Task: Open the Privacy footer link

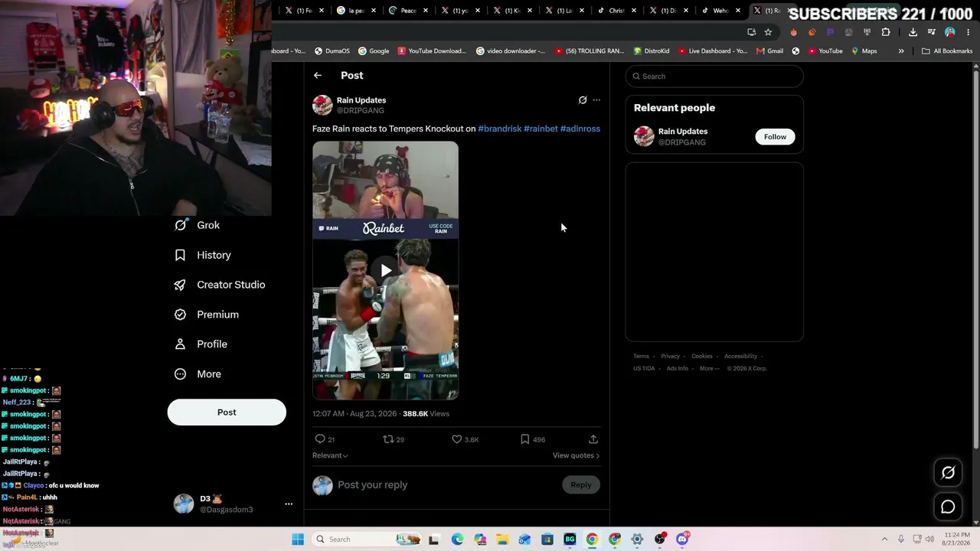Action: tap(670, 356)
